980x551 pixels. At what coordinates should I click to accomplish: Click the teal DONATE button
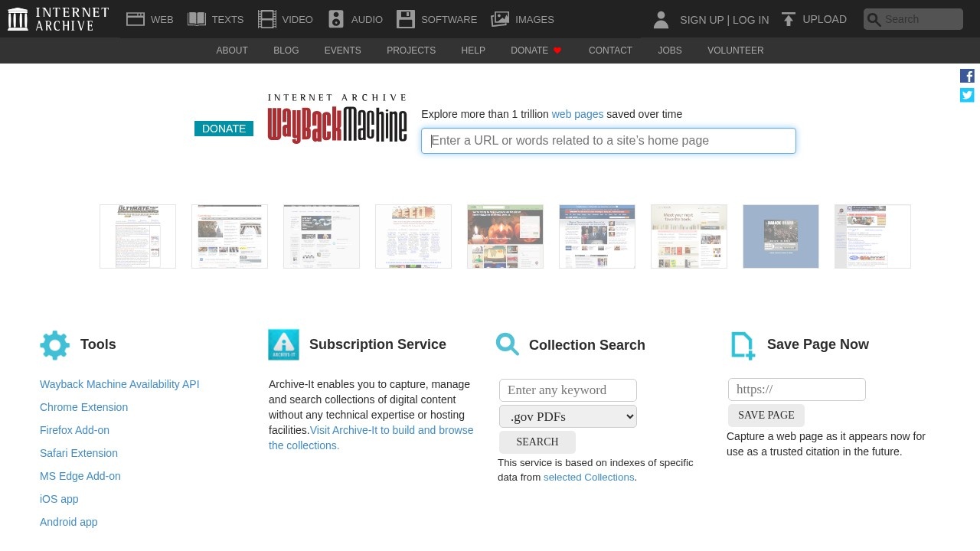click(224, 129)
